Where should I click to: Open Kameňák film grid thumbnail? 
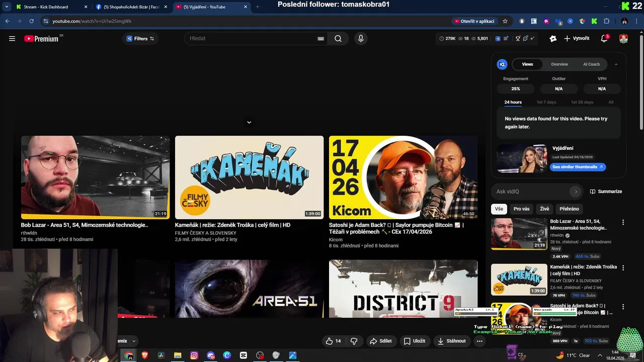249,177
